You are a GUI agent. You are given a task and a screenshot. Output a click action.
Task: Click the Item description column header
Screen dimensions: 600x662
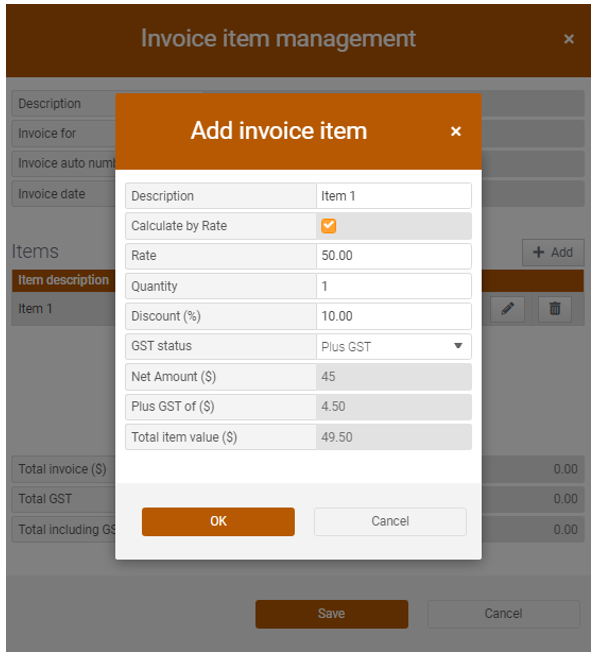point(63,280)
